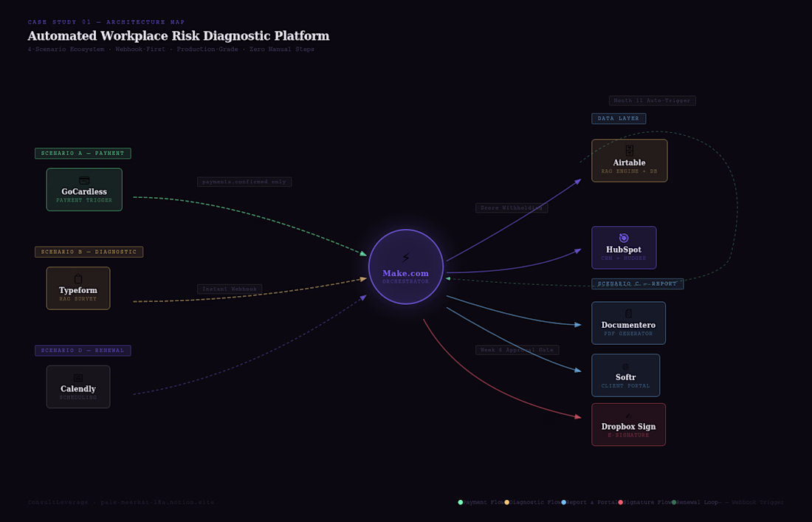Click the Case Study 01 — Architecture Map caption

106,22
